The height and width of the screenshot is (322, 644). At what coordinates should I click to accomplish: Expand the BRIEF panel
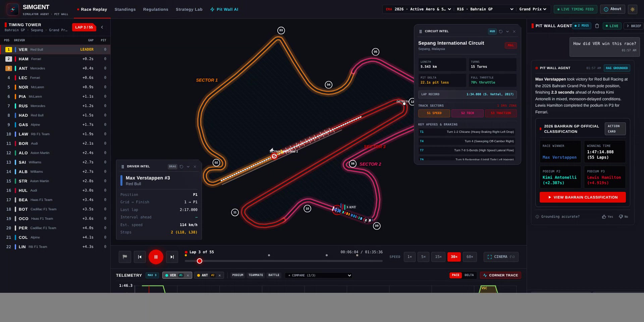(x=633, y=26)
